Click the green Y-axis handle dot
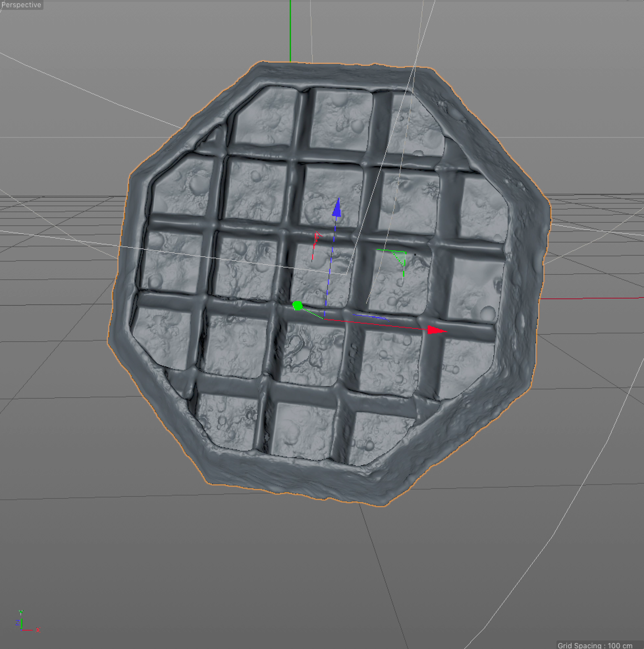The width and height of the screenshot is (644, 649). pos(297,306)
